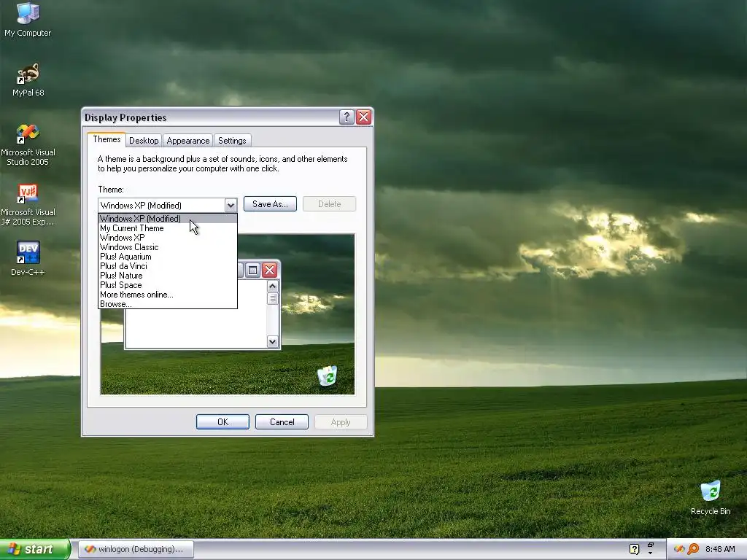This screenshot has height=560, width=747.
Task: Choose Windows XP (Modified) in the dropdown list
Action: pos(167,219)
